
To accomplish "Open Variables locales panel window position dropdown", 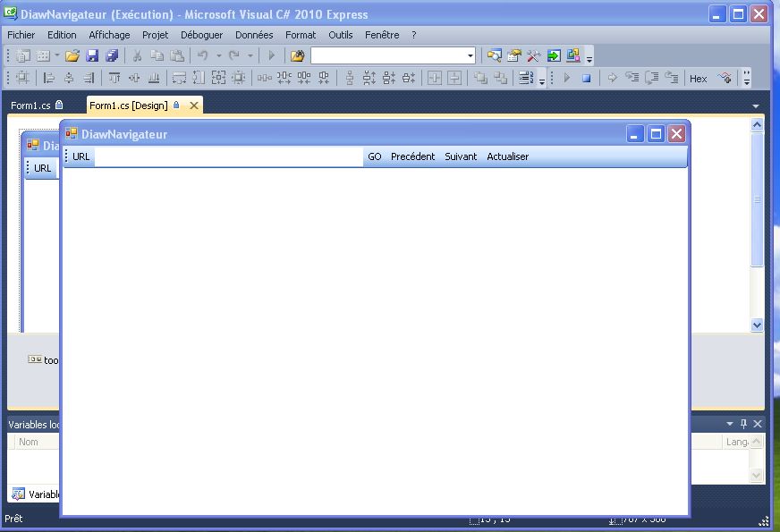I will 730,424.
